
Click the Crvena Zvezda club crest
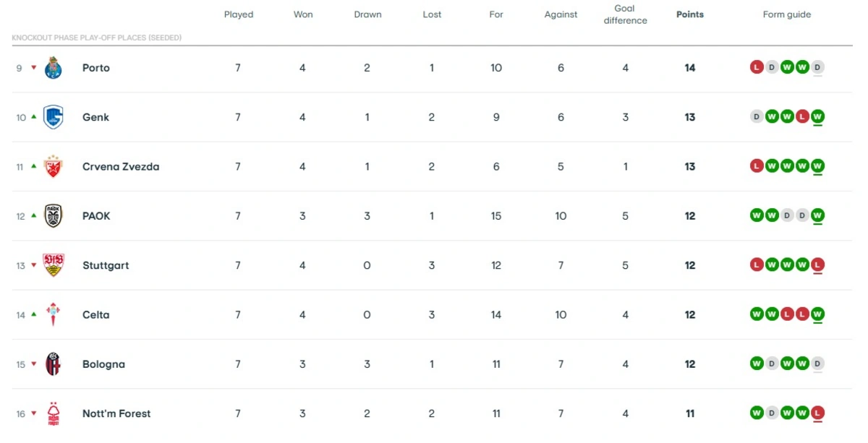click(x=54, y=166)
